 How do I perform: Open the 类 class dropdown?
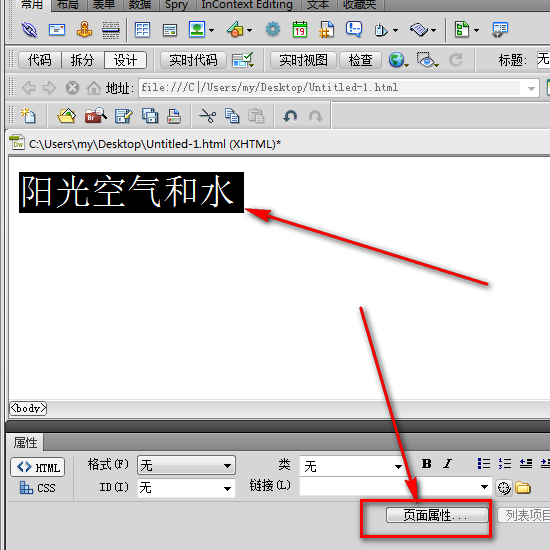coord(353,466)
